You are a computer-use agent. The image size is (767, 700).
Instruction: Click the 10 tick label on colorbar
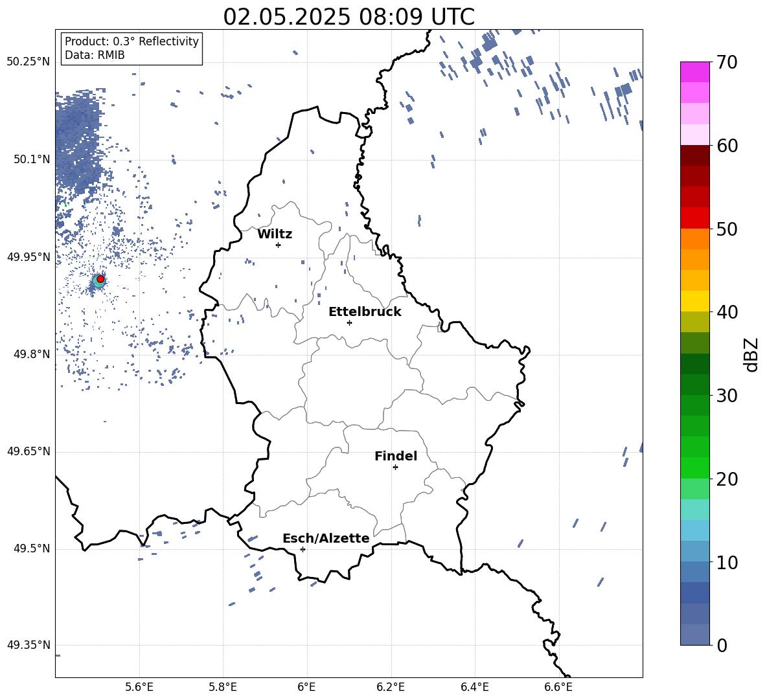(727, 562)
